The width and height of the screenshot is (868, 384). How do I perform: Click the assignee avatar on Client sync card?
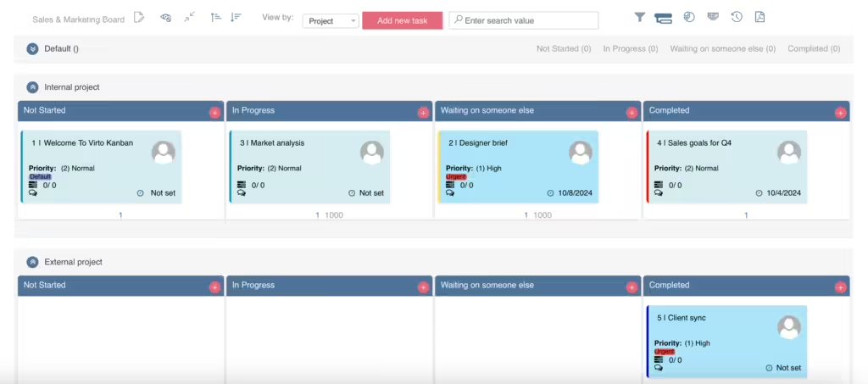click(x=789, y=327)
